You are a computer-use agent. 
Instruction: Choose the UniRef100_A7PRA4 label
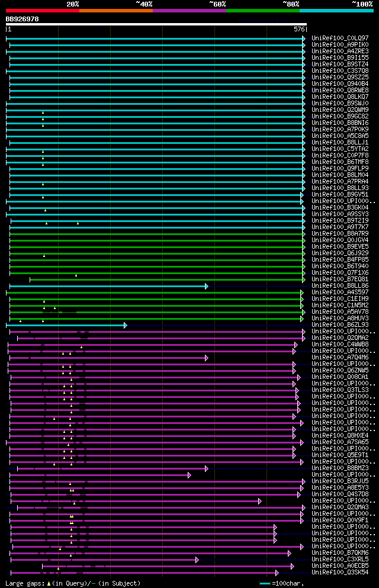point(340,182)
